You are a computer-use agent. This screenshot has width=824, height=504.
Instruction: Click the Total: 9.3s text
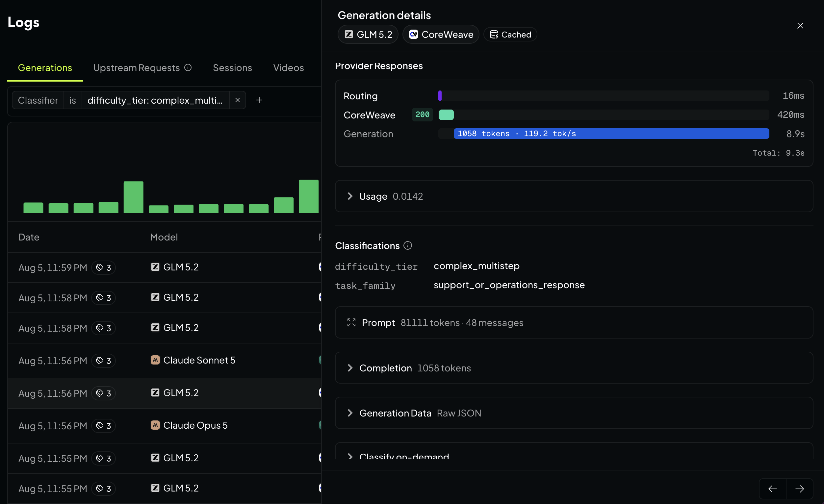coord(779,153)
